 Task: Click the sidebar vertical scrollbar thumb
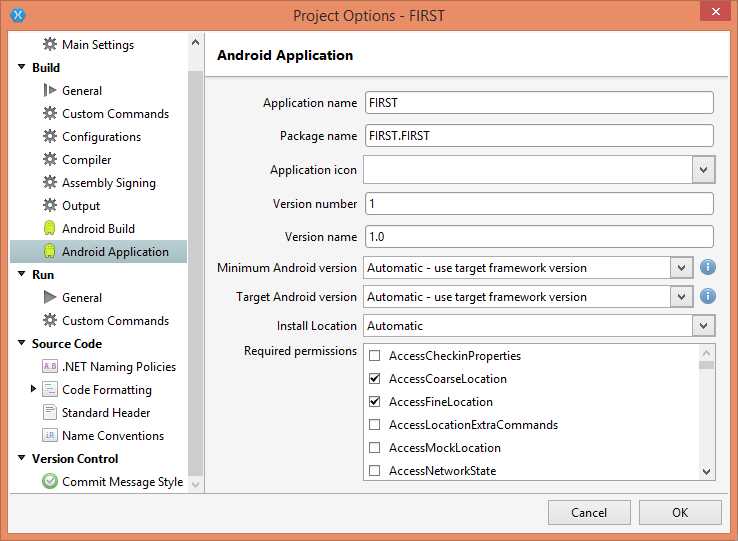pos(195,273)
